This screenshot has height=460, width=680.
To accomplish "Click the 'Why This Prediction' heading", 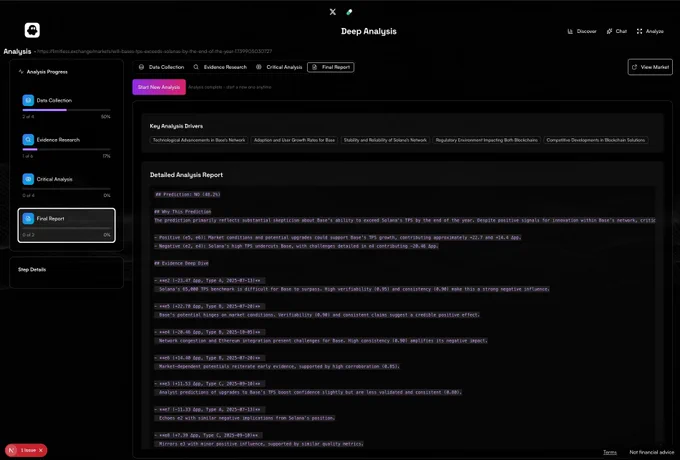I will point(183,212).
